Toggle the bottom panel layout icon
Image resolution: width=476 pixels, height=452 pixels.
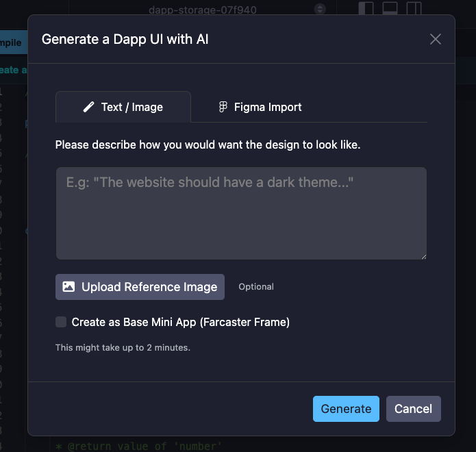pyautogui.click(x=390, y=8)
